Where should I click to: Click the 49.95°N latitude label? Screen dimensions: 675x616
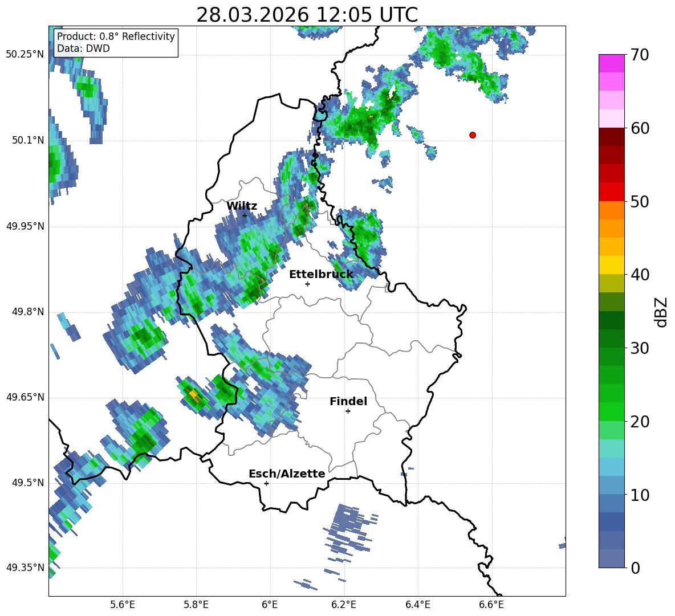(25, 226)
